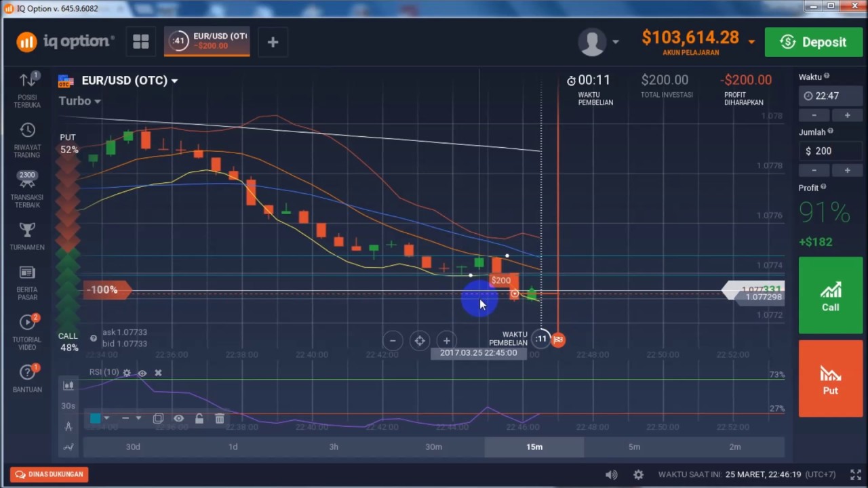Viewport: 868px width, 488px height.
Task: Delete the selected drawing with trash icon
Action: click(x=220, y=419)
